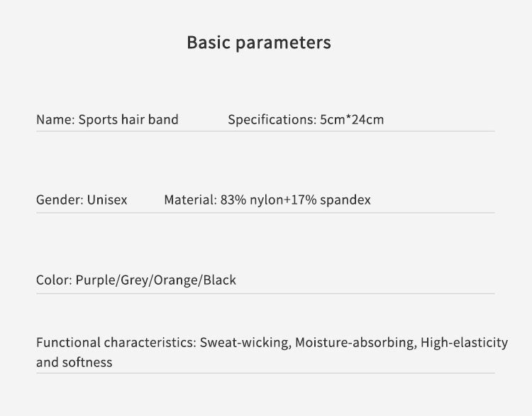Select the Name: Sports hair band text

pyautogui.click(x=107, y=120)
